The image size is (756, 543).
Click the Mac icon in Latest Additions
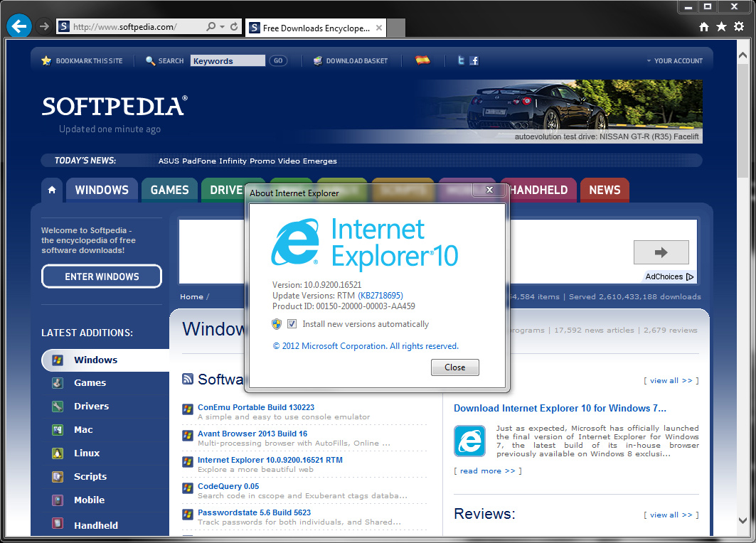(x=58, y=430)
